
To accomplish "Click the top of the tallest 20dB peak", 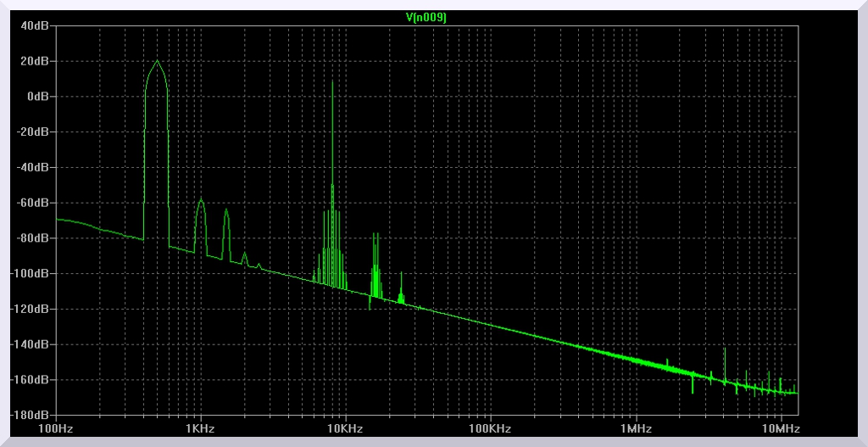I will pos(157,61).
